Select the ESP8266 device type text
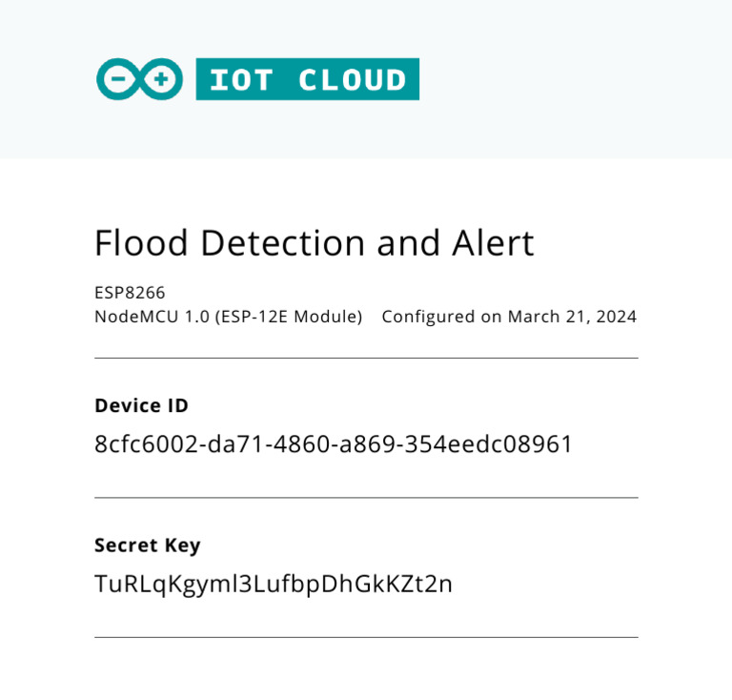 [130, 294]
